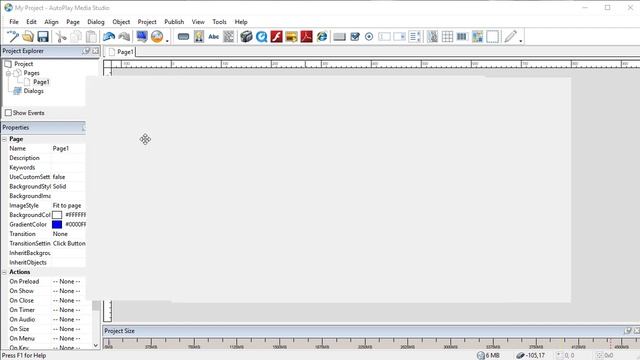This screenshot has height=360, width=640.
Task: Open the Project menu
Action: 147,22
